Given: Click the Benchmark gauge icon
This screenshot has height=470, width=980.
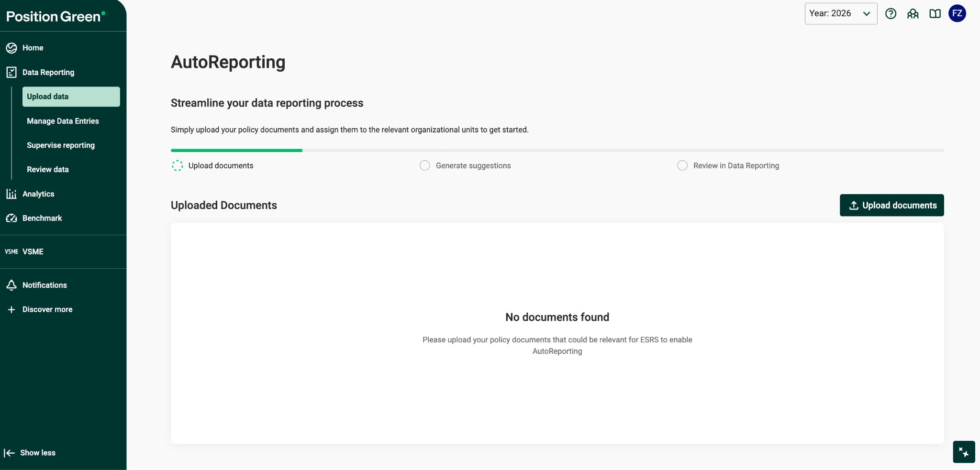Looking at the screenshot, I should [x=11, y=218].
